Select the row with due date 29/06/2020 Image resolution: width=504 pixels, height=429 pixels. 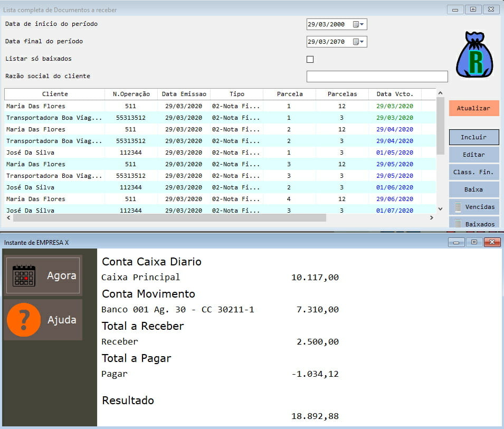[x=220, y=199]
